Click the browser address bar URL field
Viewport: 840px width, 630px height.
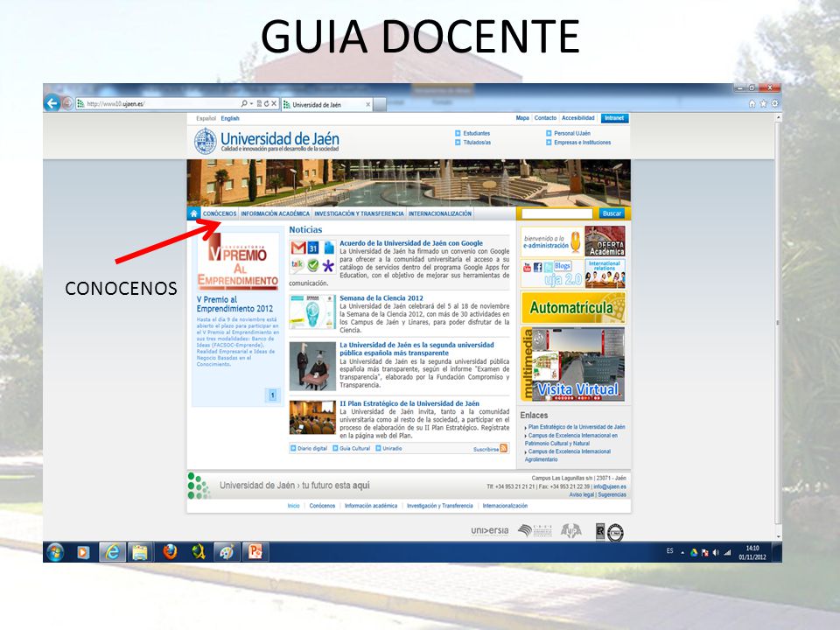[x=161, y=103]
